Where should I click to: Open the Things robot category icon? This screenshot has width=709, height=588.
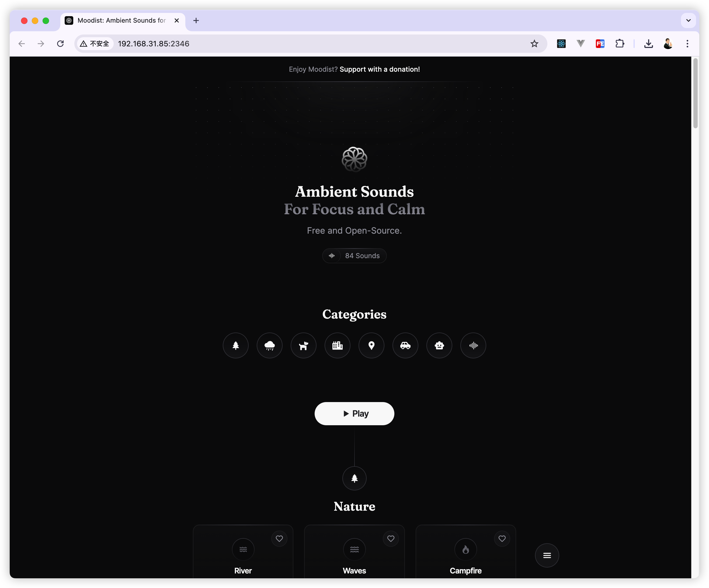click(x=439, y=345)
